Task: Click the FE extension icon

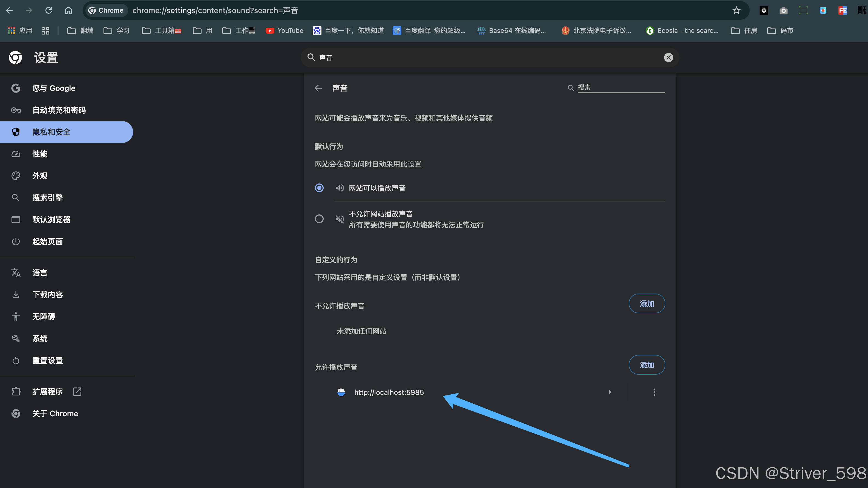Action: [x=842, y=10]
